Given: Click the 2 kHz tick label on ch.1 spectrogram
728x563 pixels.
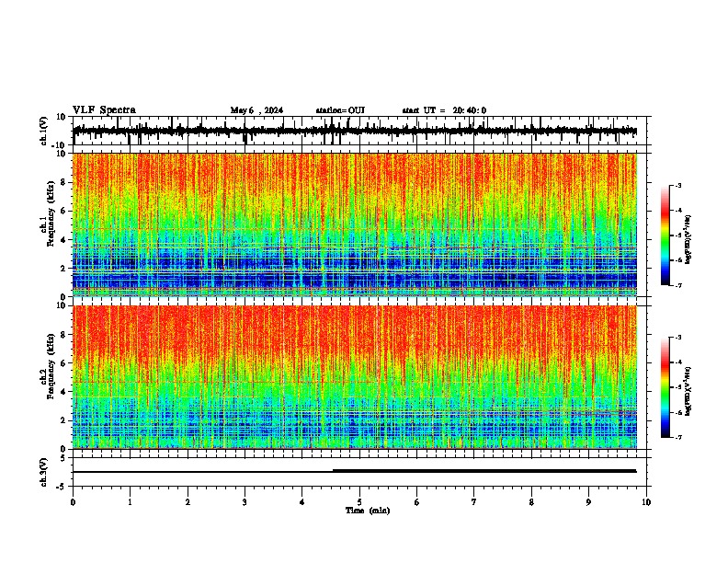Looking at the screenshot, I should click(63, 268).
